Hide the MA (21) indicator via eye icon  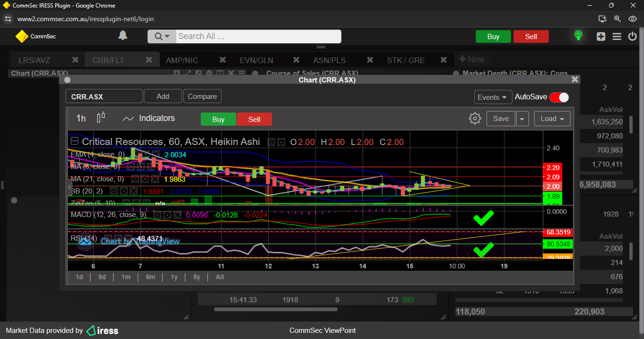click(135, 179)
